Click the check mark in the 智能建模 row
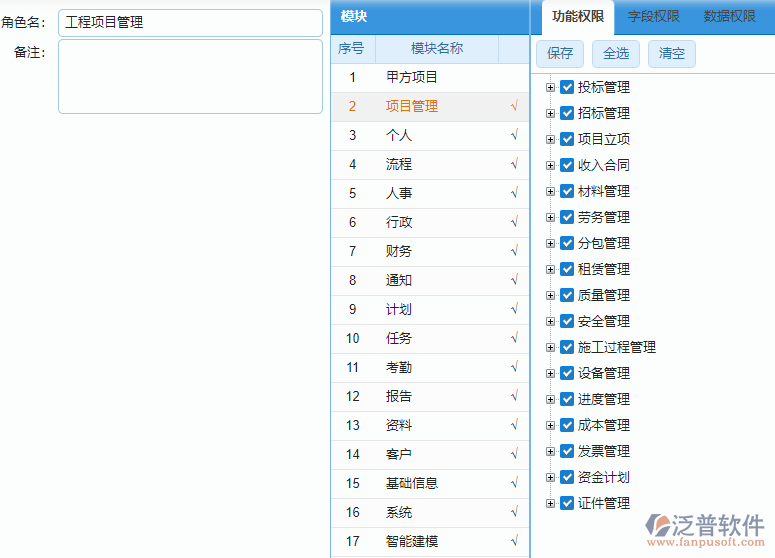The width and height of the screenshot is (775, 558). pos(514,541)
